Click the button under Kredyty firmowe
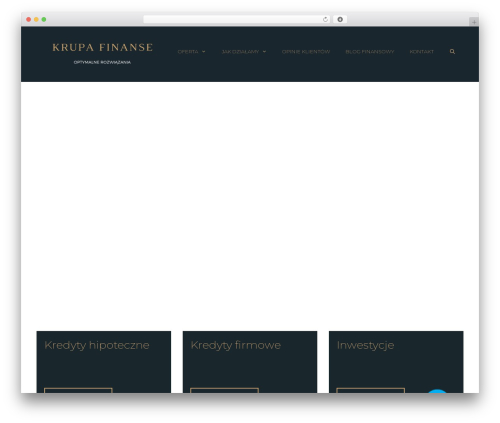Viewport: 500px width, 423px height. [224, 390]
